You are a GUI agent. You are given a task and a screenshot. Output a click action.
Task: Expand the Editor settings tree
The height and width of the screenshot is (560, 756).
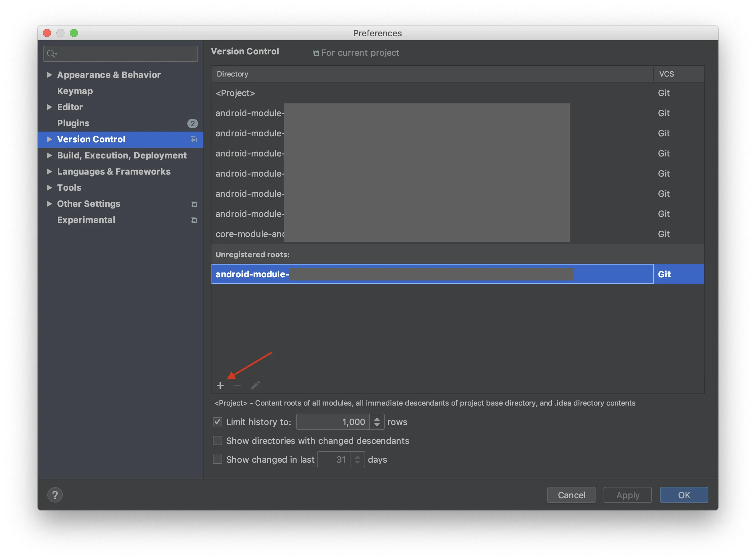[x=49, y=107]
